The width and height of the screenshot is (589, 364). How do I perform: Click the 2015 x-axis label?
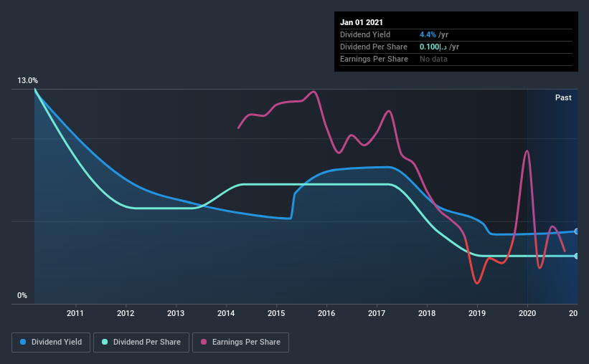(276, 313)
